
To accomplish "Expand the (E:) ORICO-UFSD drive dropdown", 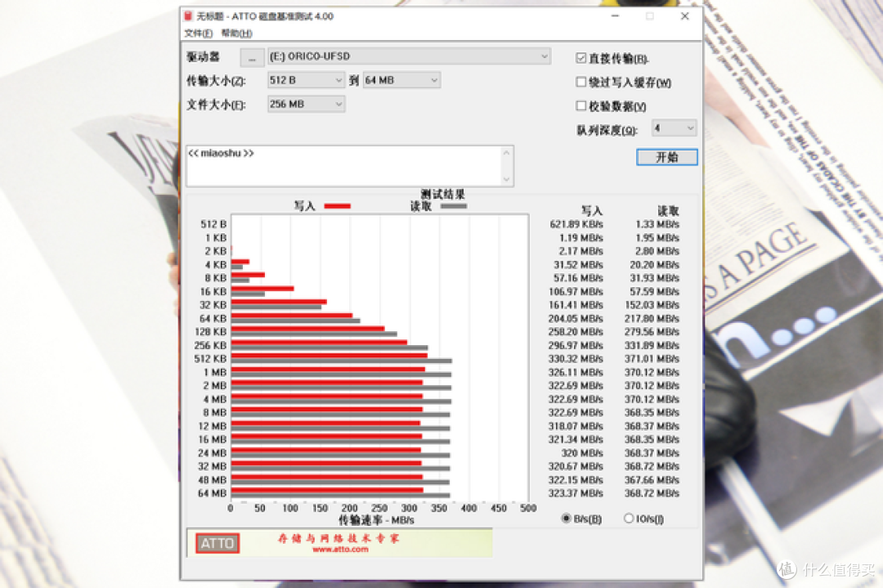I will click(409, 56).
